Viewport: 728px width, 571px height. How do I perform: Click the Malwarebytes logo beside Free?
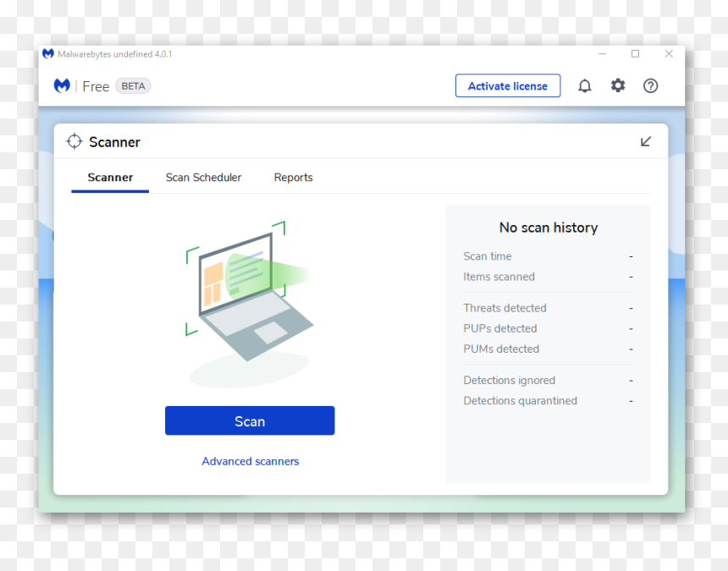tap(62, 85)
